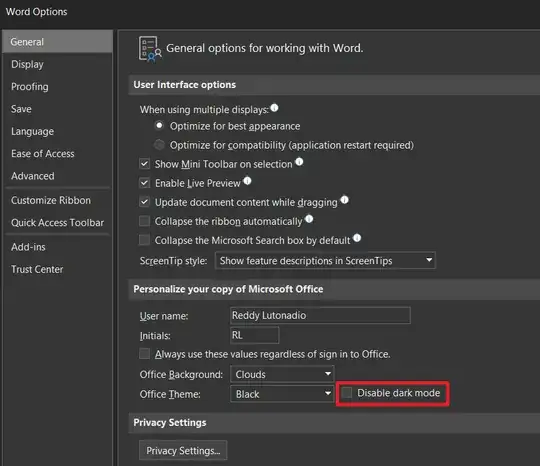
Task: Uncheck Show Mini Toolbar on selection
Action: tap(144, 164)
